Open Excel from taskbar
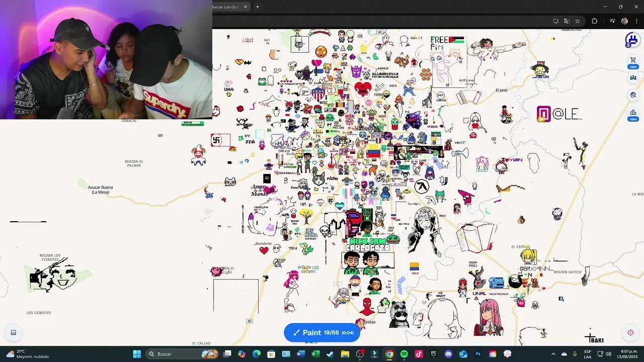 click(x=315, y=354)
